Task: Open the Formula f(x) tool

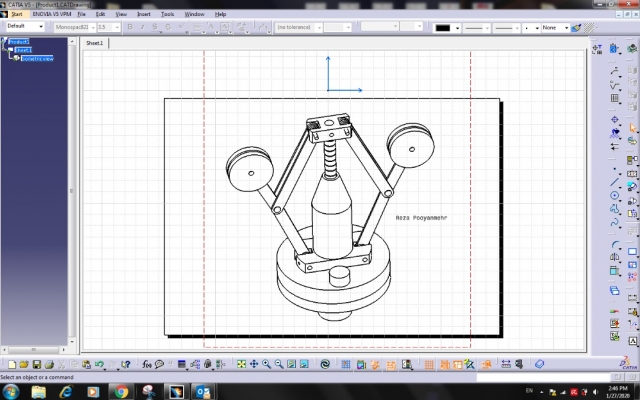Action: [x=147, y=364]
